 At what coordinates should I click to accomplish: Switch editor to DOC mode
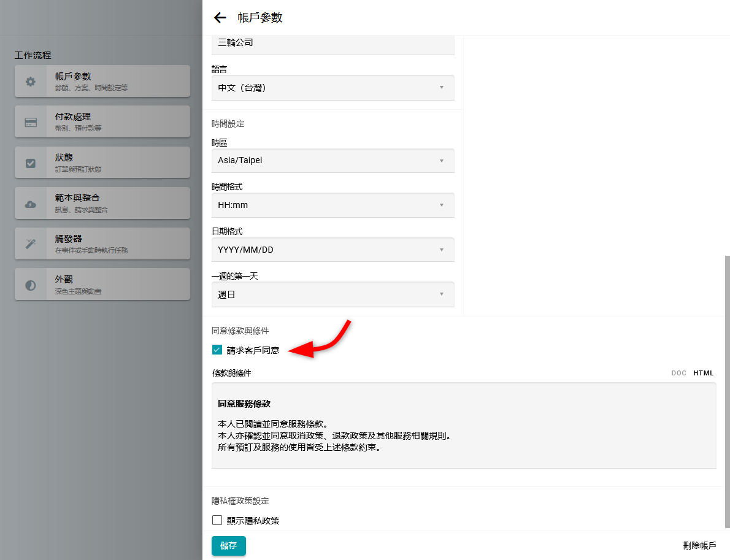pos(678,373)
